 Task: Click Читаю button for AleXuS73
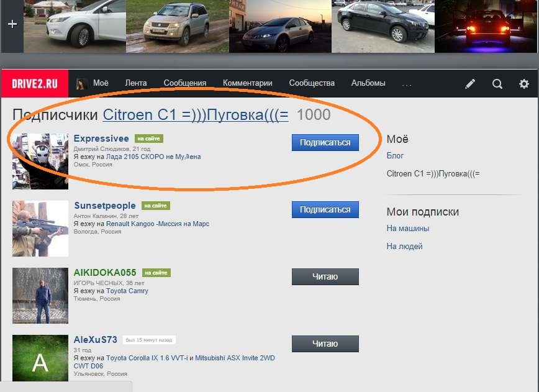click(325, 344)
